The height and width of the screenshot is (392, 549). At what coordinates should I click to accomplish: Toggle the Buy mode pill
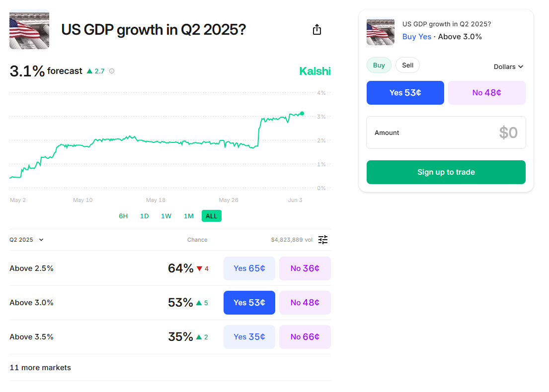click(379, 65)
